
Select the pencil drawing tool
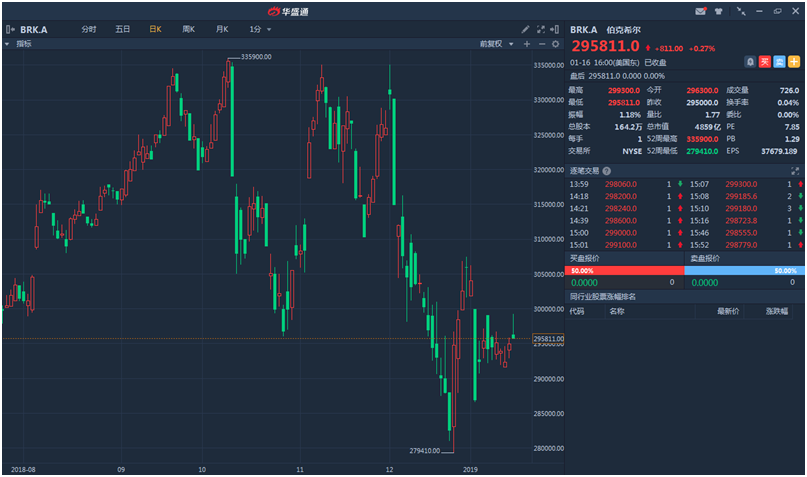coord(525,29)
